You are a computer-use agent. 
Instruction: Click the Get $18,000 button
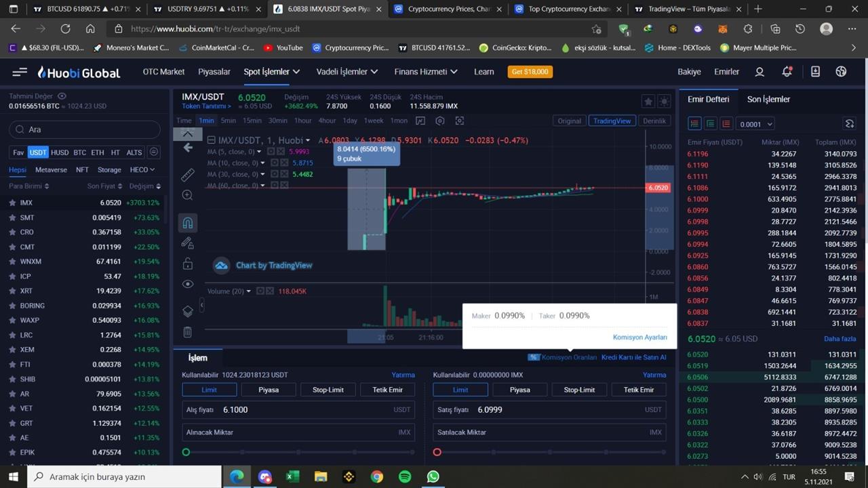click(x=530, y=72)
